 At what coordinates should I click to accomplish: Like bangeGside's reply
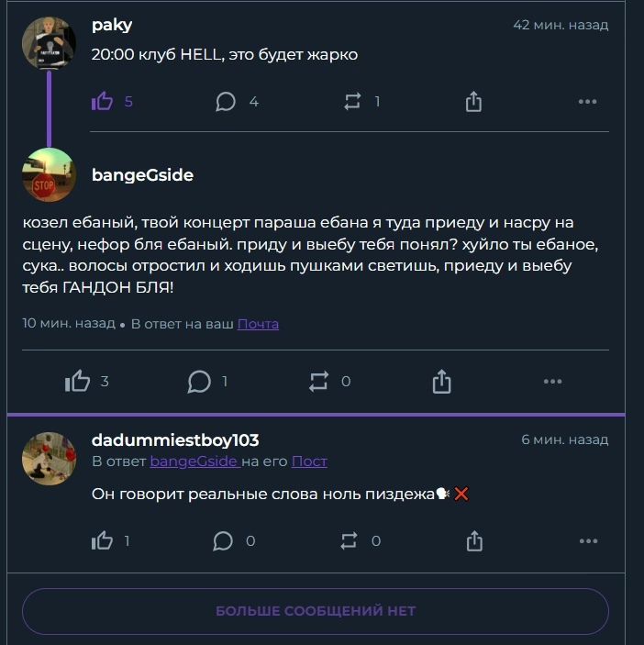click(78, 381)
